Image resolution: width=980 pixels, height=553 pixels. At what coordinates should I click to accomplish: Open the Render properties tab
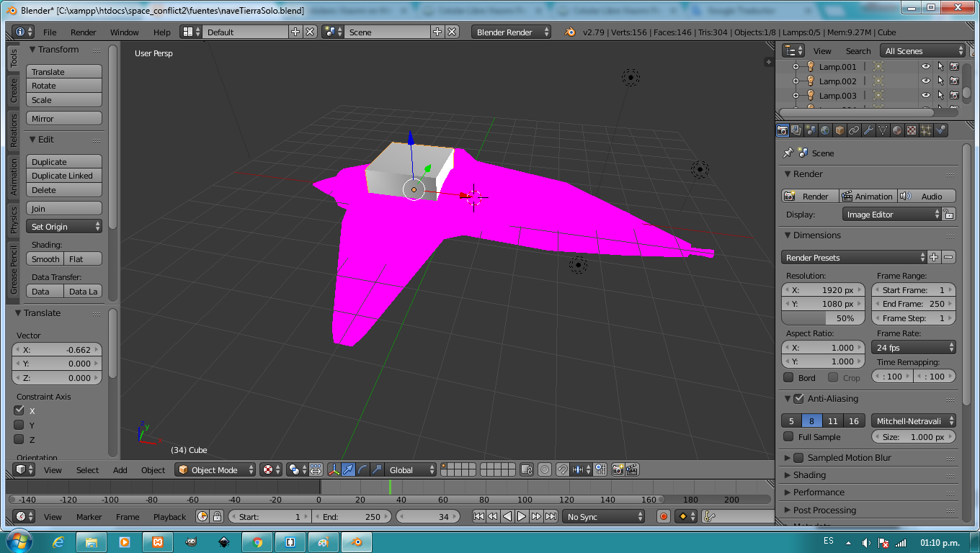(782, 130)
